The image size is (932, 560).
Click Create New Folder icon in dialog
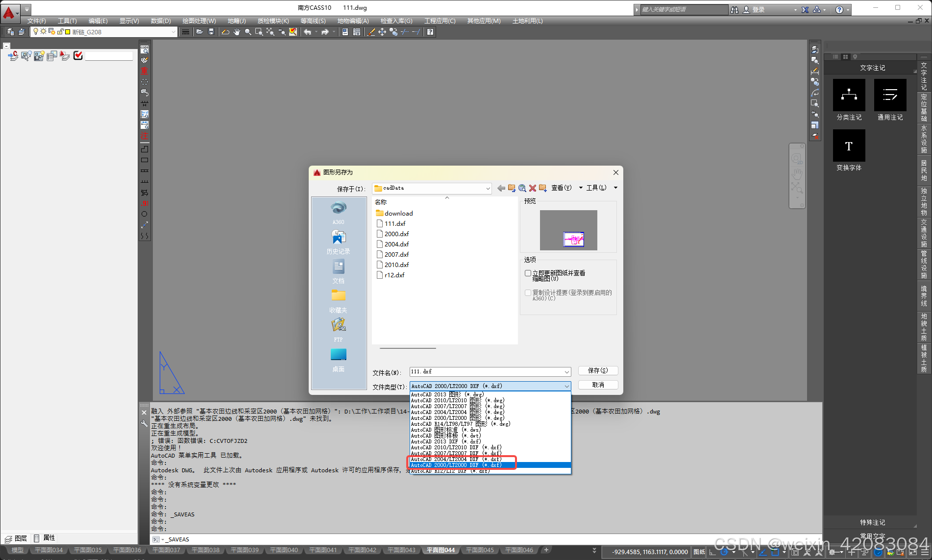pos(543,188)
